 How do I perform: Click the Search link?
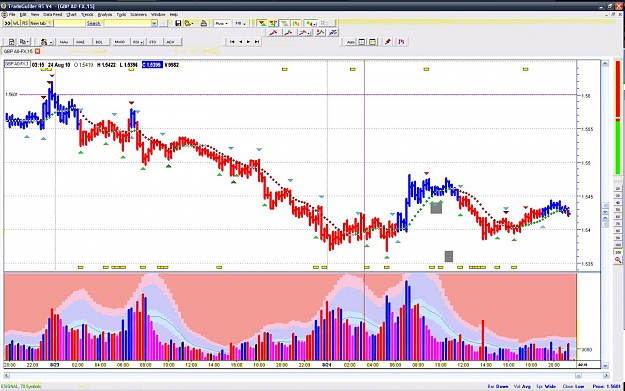(94, 24)
